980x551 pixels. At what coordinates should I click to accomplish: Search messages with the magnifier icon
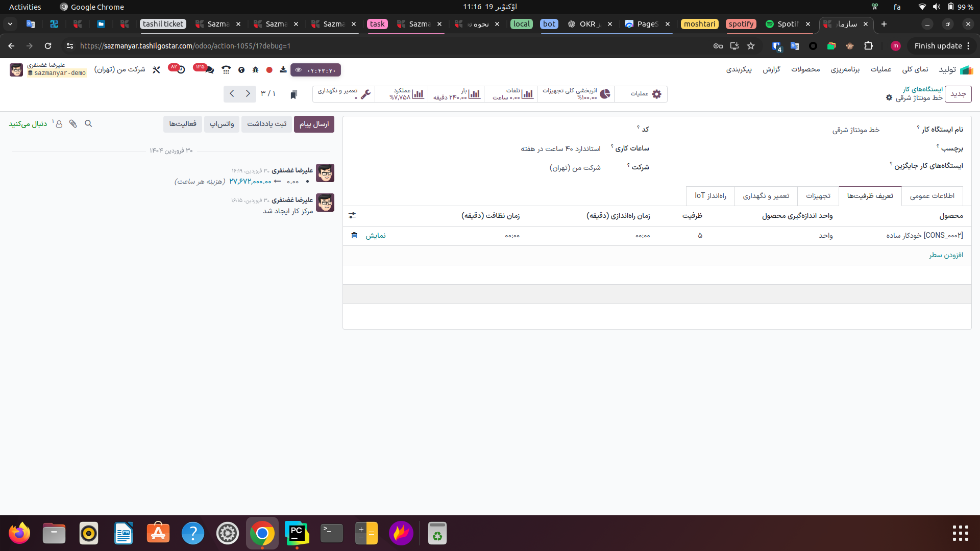pos(88,124)
